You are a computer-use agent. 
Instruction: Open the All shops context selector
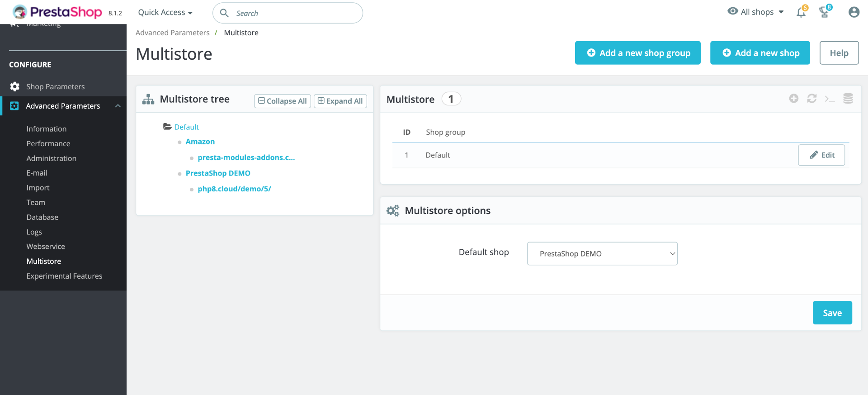coord(755,12)
